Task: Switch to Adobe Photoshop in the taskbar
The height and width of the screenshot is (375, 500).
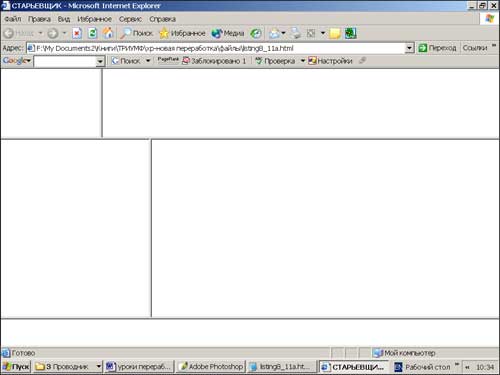Action: [211, 367]
